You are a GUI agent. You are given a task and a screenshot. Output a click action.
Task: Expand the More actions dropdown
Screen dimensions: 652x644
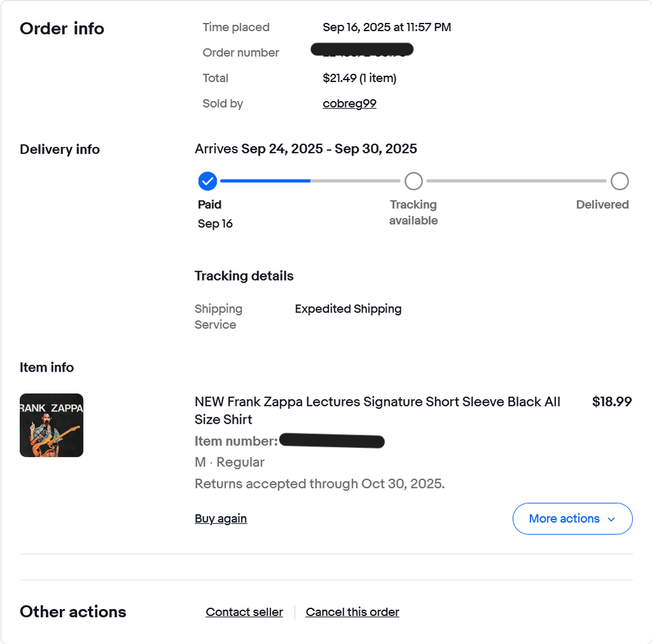(572, 519)
